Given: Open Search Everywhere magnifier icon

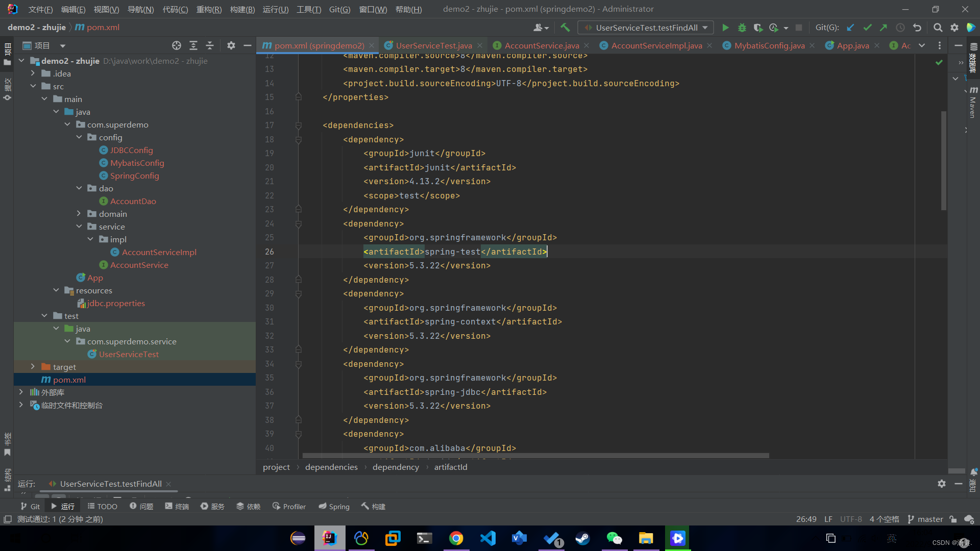Looking at the screenshot, I should tap(938, 28).
